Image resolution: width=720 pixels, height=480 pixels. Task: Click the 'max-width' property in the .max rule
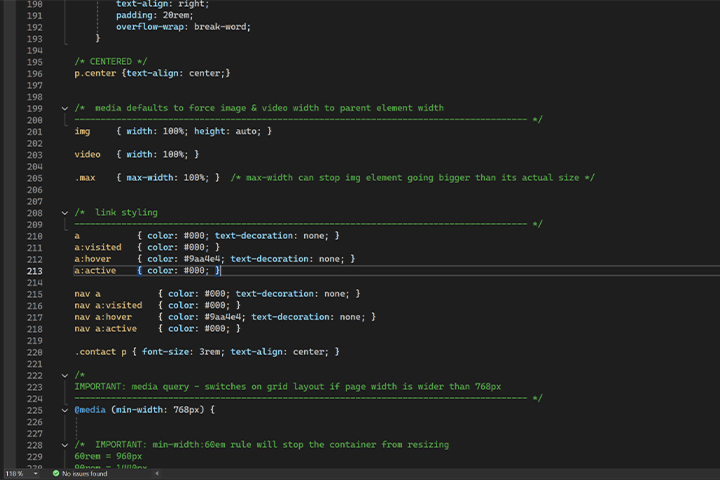point(150,178)
